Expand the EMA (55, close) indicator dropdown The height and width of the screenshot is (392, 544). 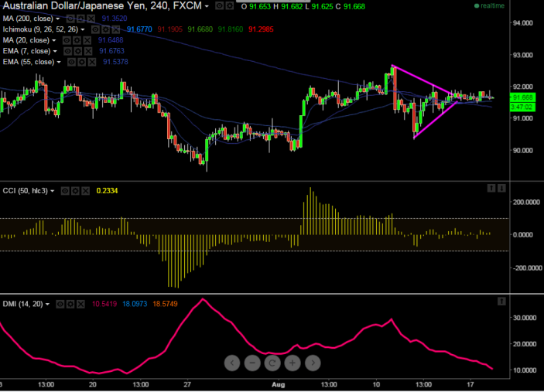click(59, 62)
